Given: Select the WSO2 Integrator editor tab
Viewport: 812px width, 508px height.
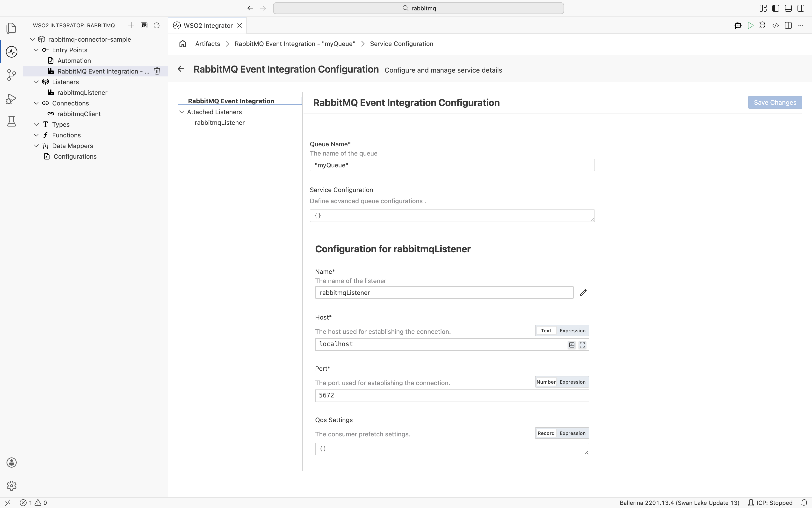Looking at the screenshot, I should [207, 26].
